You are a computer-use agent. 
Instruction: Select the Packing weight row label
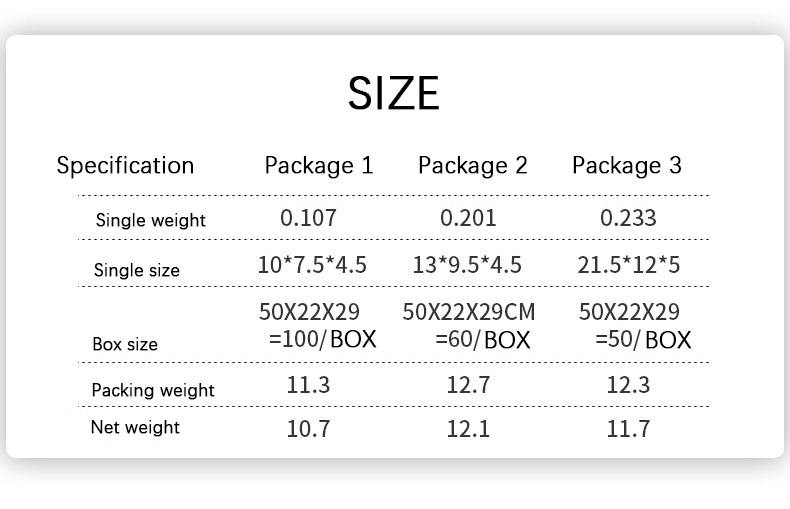click(x=152, y=390)
